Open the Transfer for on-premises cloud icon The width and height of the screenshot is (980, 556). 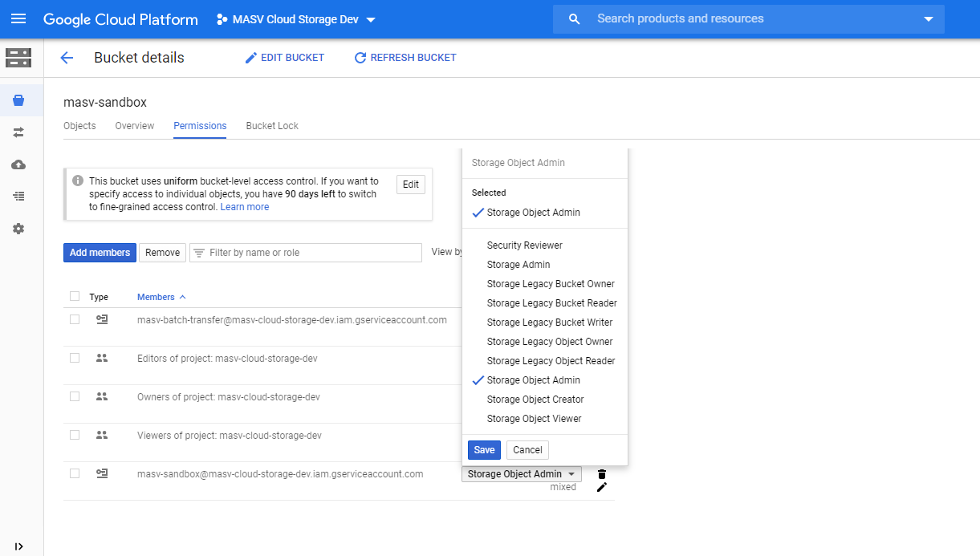point(18,164)
